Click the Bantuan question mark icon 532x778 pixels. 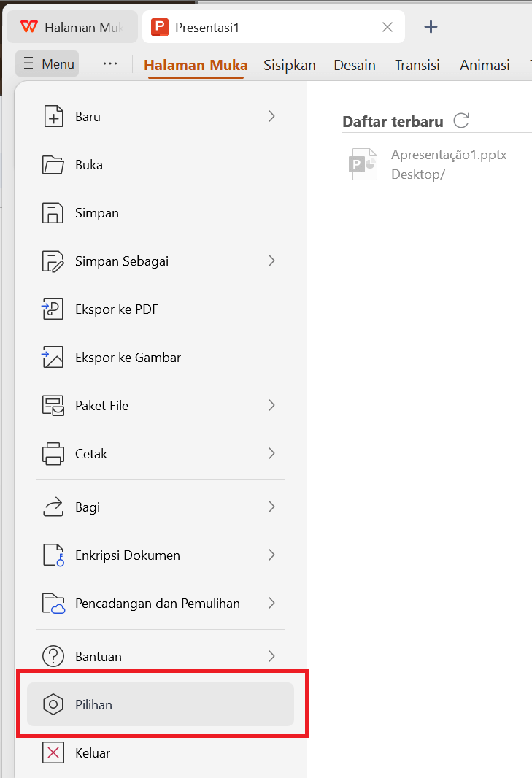pyautogui.click(x=54, y=656)
